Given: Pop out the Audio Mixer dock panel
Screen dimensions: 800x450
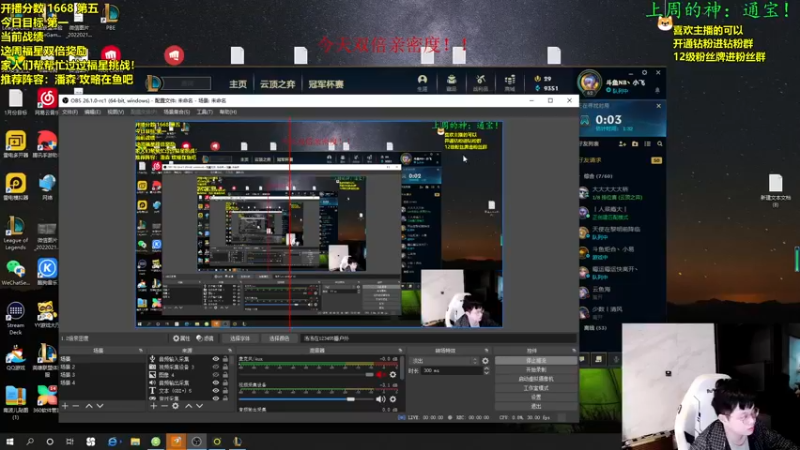Looking at the screenshot, I should click(x=400, y=351).
